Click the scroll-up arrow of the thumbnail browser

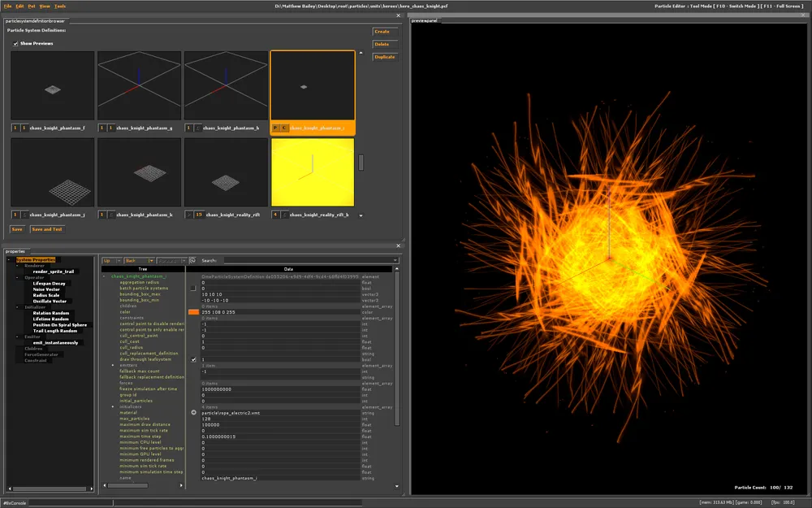click(361, 53)
